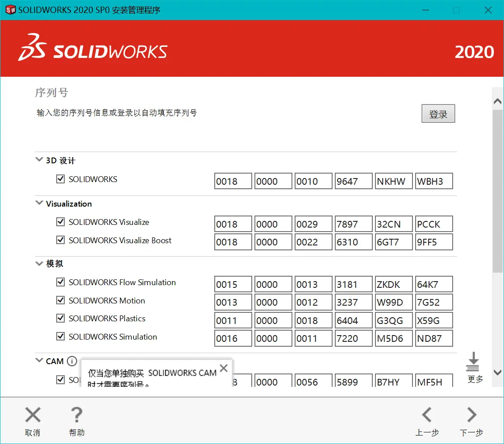This screenshot has width=504, height=444.
Task: Click the 登录 login button
Action: click(438, 113)
